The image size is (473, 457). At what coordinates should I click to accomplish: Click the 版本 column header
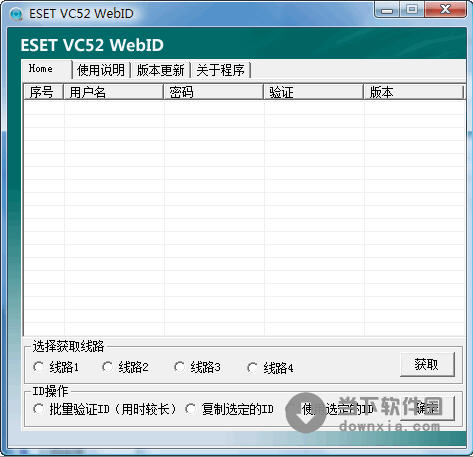point(414,92)
